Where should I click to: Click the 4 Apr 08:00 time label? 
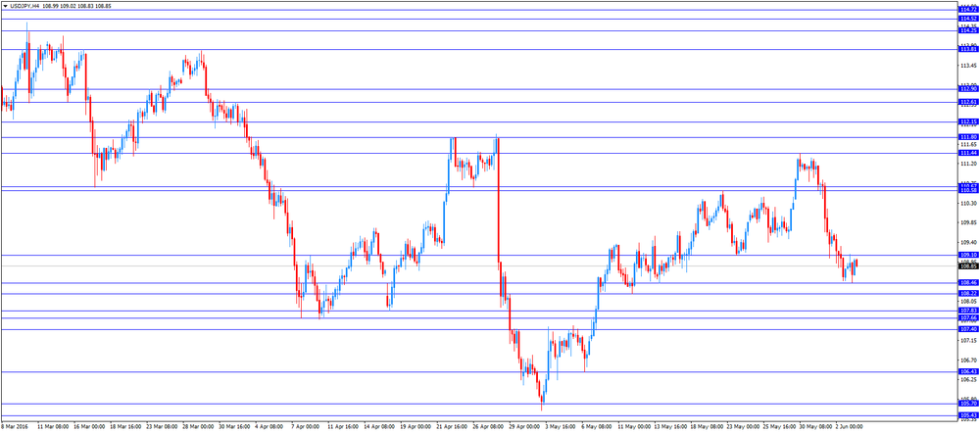[270, 427]
